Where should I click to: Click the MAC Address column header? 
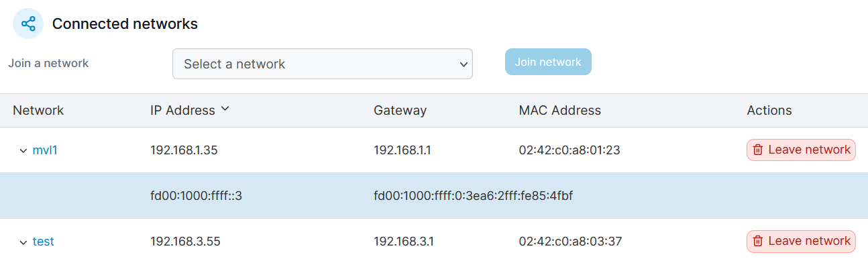click(x=560, y=110)
